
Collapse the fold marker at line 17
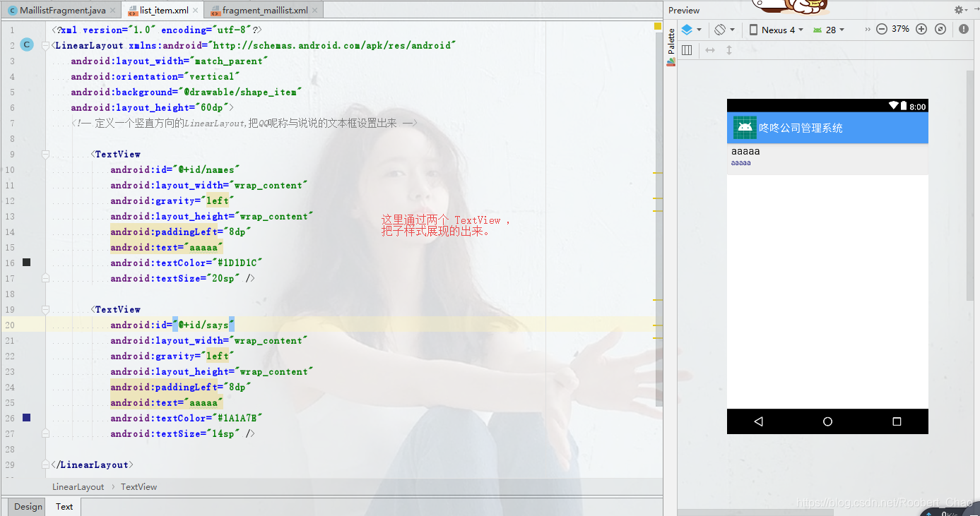[45, 278]
